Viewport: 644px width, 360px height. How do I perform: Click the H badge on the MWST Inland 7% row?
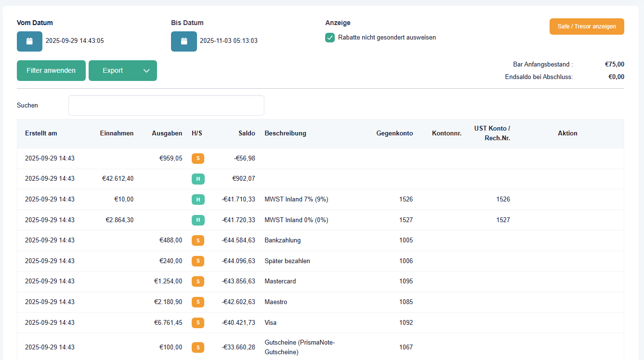tap(198, 200)
